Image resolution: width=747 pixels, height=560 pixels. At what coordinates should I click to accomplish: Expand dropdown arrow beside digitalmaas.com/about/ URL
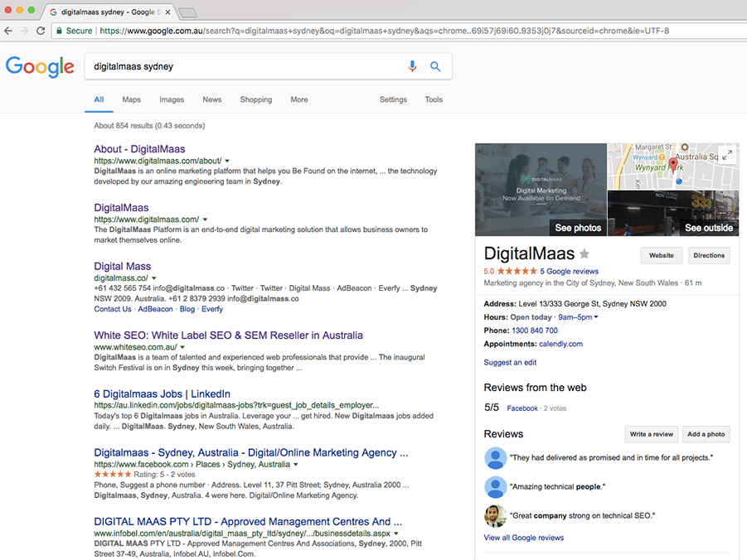[x=227, y=161]
